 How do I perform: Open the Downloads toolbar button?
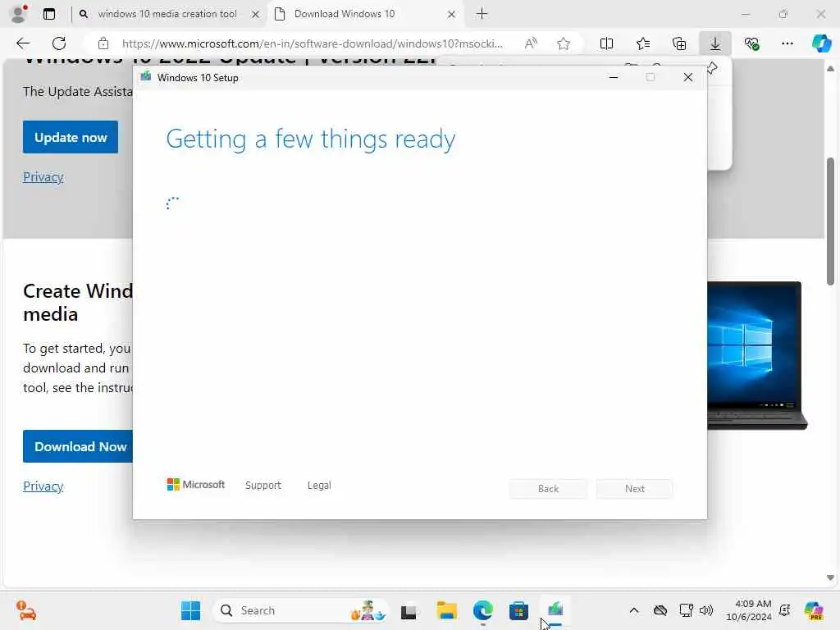point(715,43)
